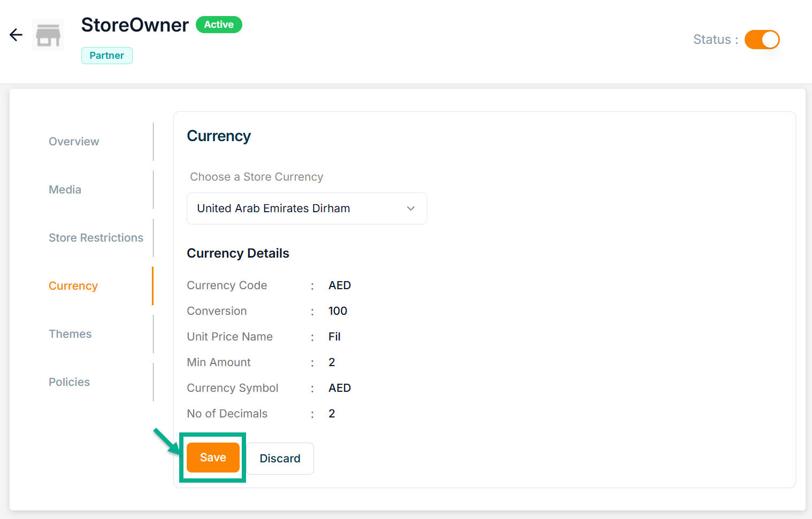This screenshot has width=812, height=519.
Task: Toggle the store Status switch
Action: point(762,40)
